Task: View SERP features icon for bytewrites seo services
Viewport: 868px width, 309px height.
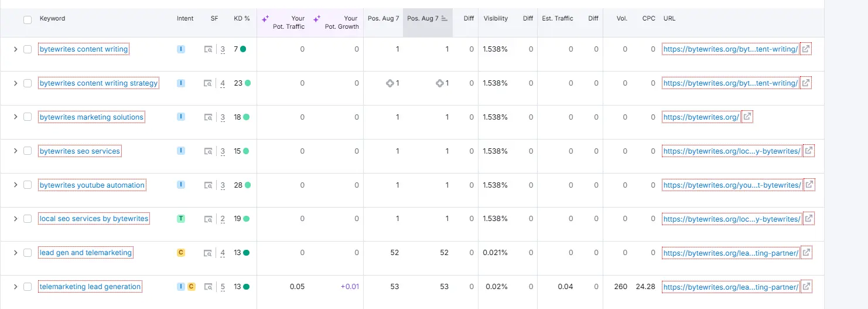Action: 208,151
